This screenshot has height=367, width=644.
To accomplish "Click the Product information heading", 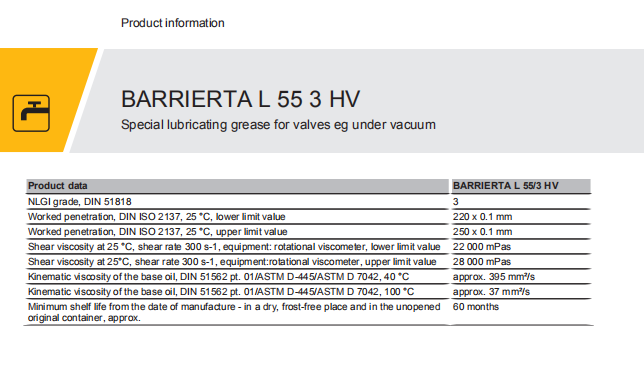I will (x=172, y=23).
